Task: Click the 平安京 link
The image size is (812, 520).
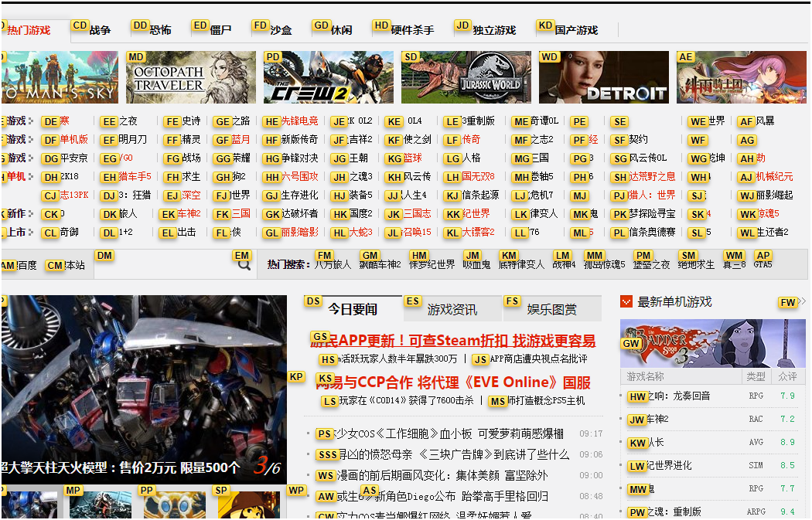Action: tap(74, 158)
